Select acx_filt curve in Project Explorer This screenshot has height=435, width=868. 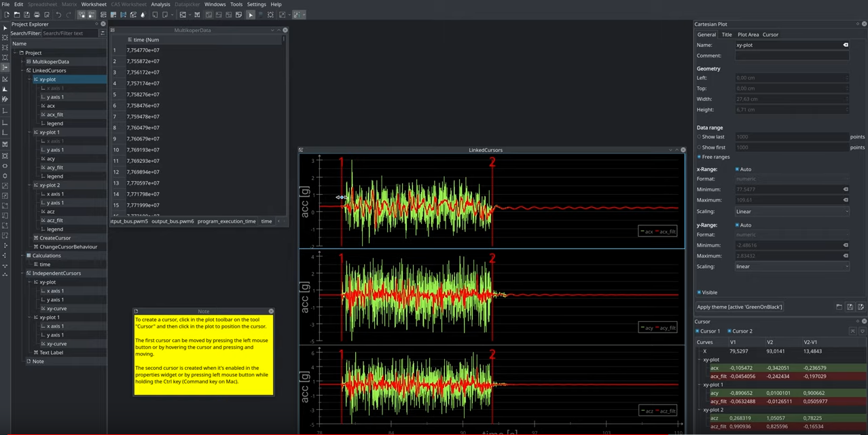(x=55, y=115)
